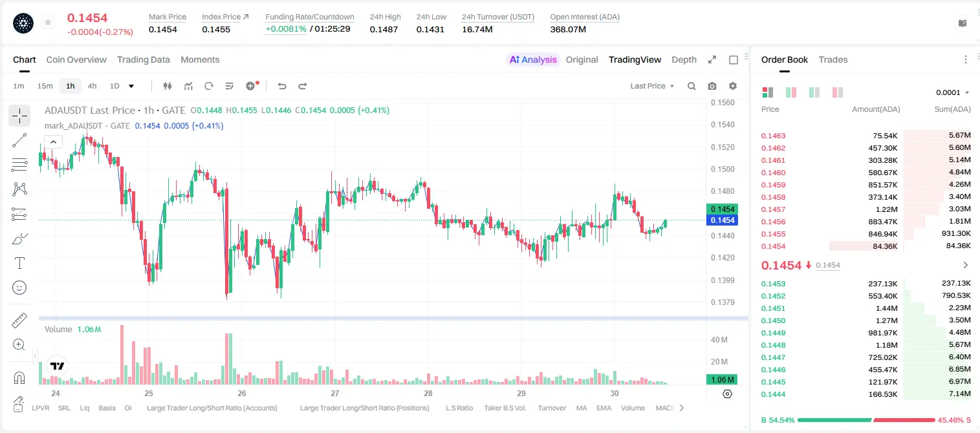The image size is (980, 433).
Task: Search symbol with magnifier icon
Action: [x=691, y=86]
